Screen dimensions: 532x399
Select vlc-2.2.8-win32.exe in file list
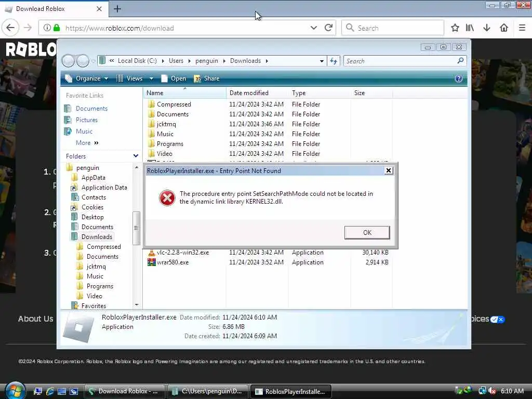pos(182,252)
